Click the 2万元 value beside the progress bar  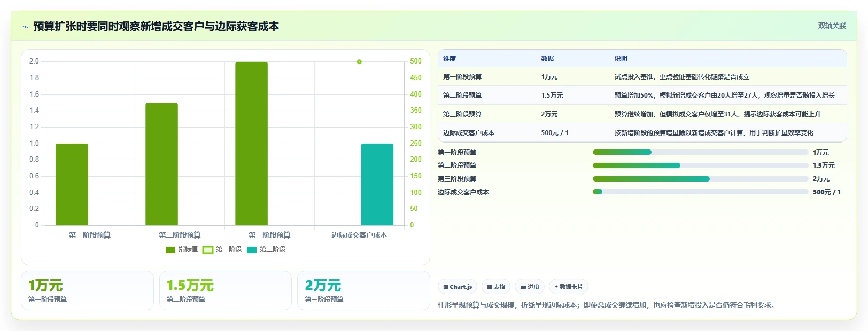[x=821, y=179]
